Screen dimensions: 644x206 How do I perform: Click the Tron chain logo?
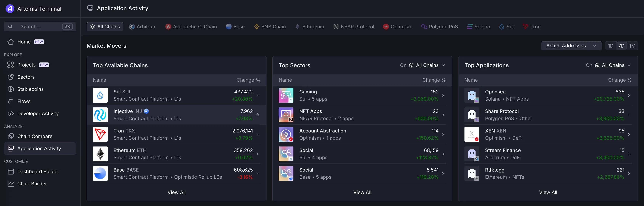[100, 134]
